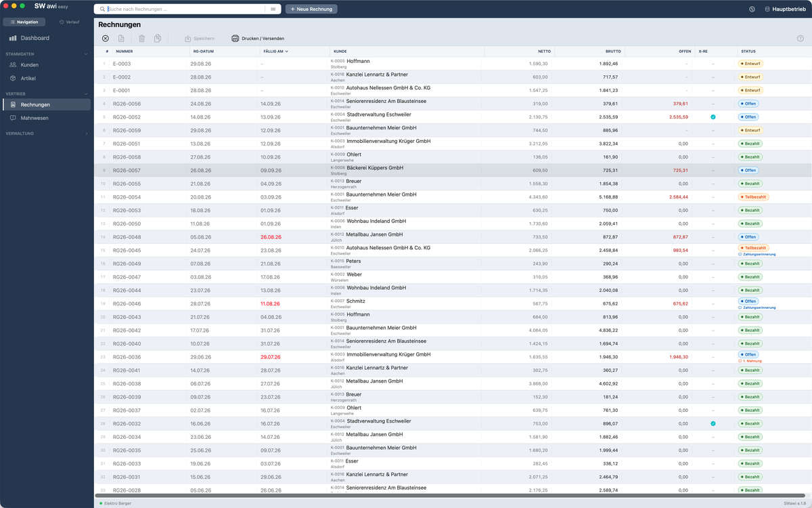The width and height of the screenshot is (812, 508).
Task: Click the circled X cancel icon in toolbar
Action: coord(106,39)
